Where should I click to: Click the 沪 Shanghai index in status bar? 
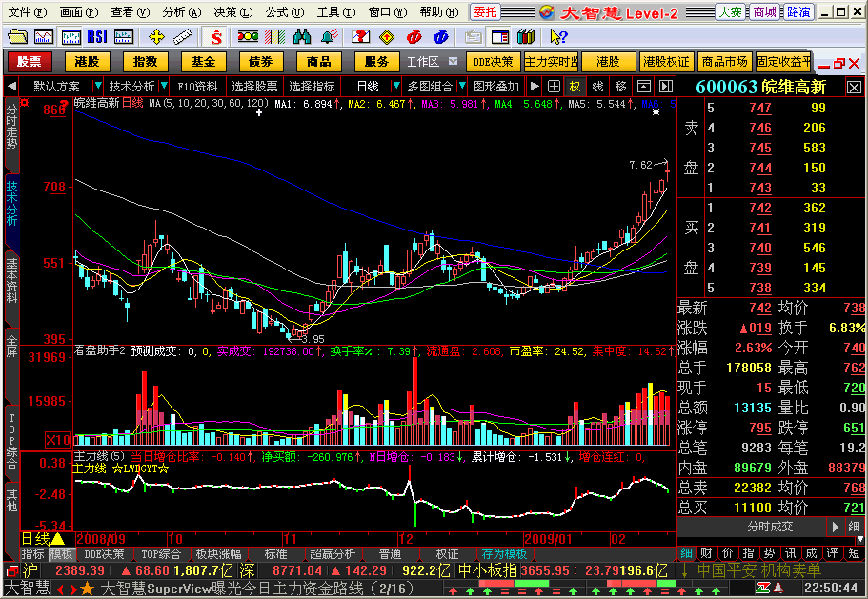(30, 570)
